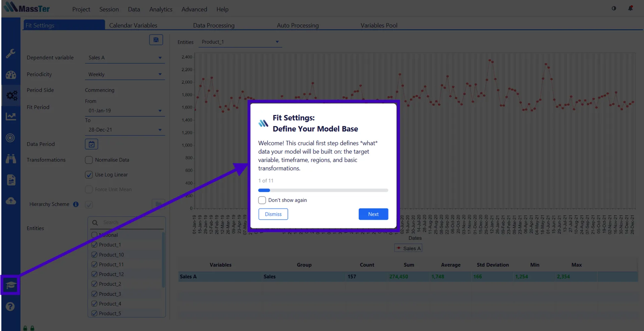The height and width of the screenshot is (331, 644).
Task: Open the Analytics menu
Action: point(161,9)
